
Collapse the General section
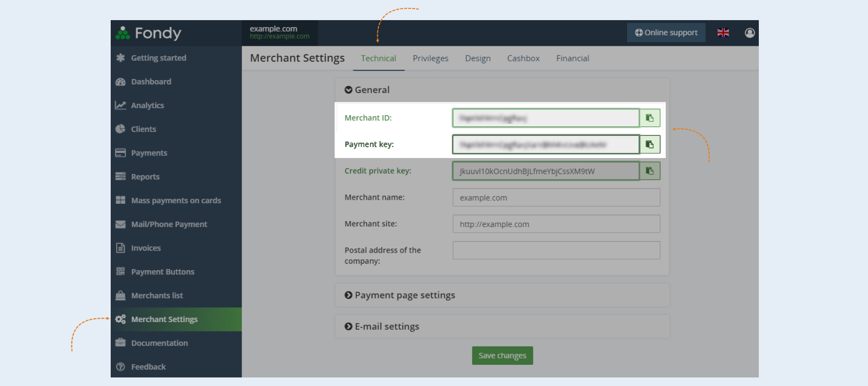coord(367,90)
